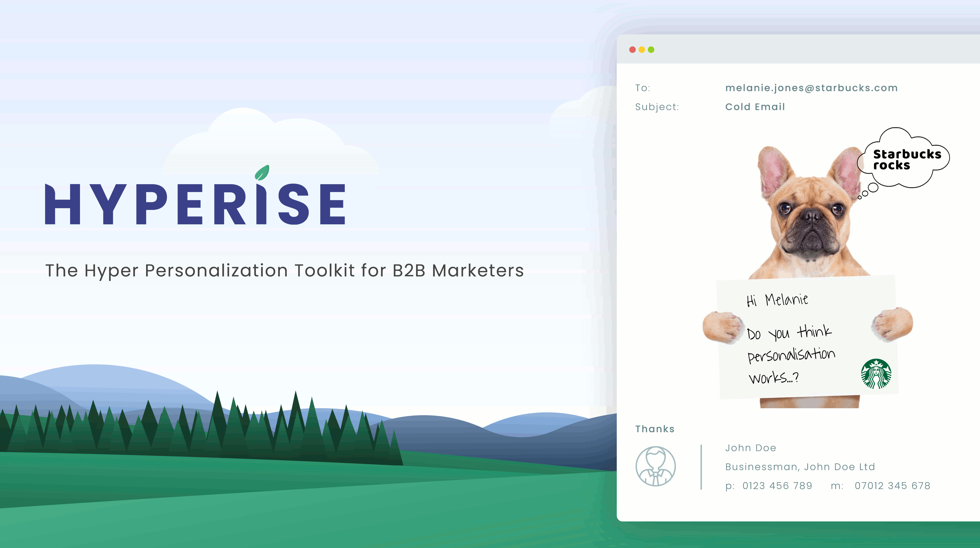
Task: Click the 'To:' label
Action: coord(642,88)
